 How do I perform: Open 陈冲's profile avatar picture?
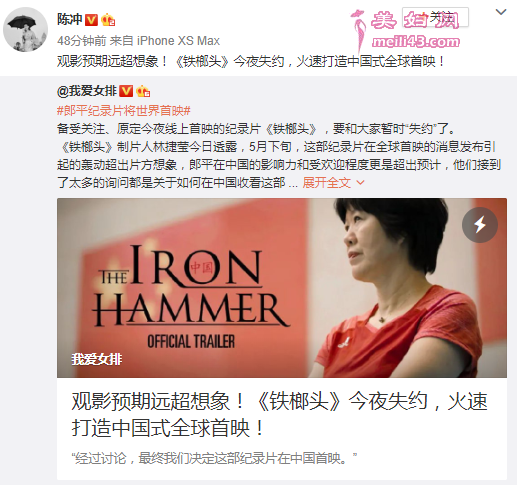(25, 30)
